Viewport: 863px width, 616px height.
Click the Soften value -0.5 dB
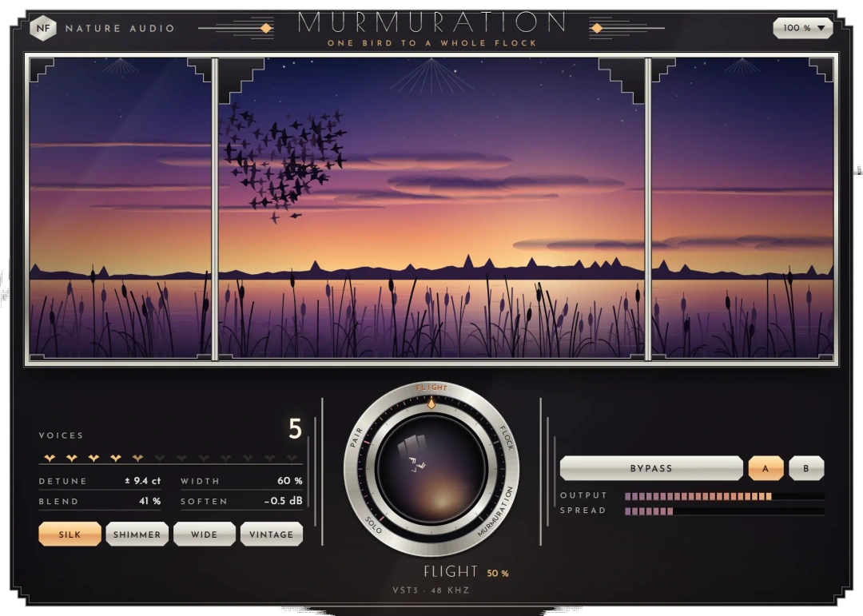click(283, 501)
